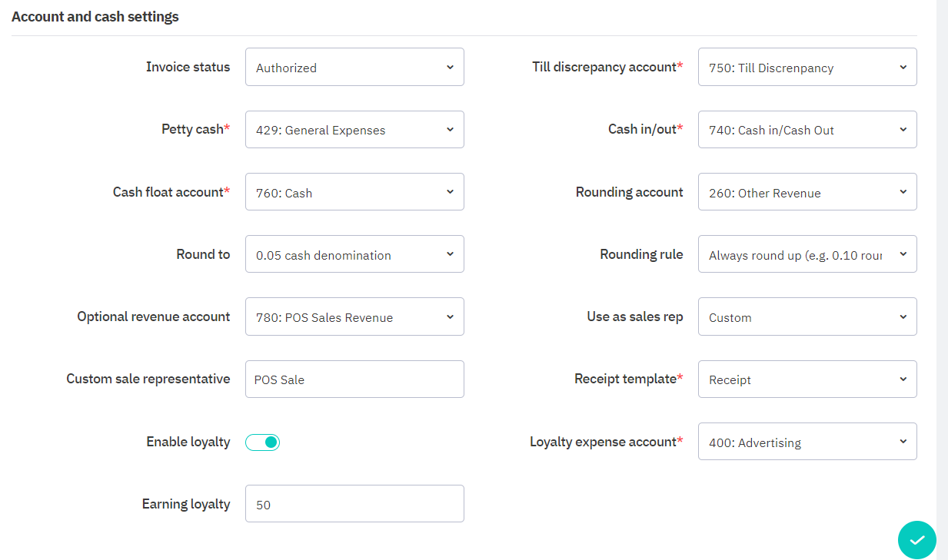Open the Use as sales rep dropdown
948x560 pixels.
pos(807,316)
